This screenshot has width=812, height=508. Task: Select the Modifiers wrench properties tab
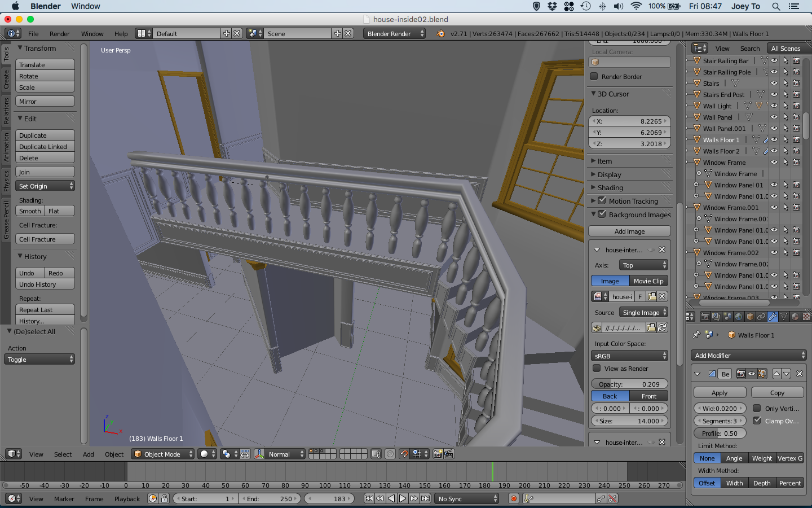tap(773, 317)
